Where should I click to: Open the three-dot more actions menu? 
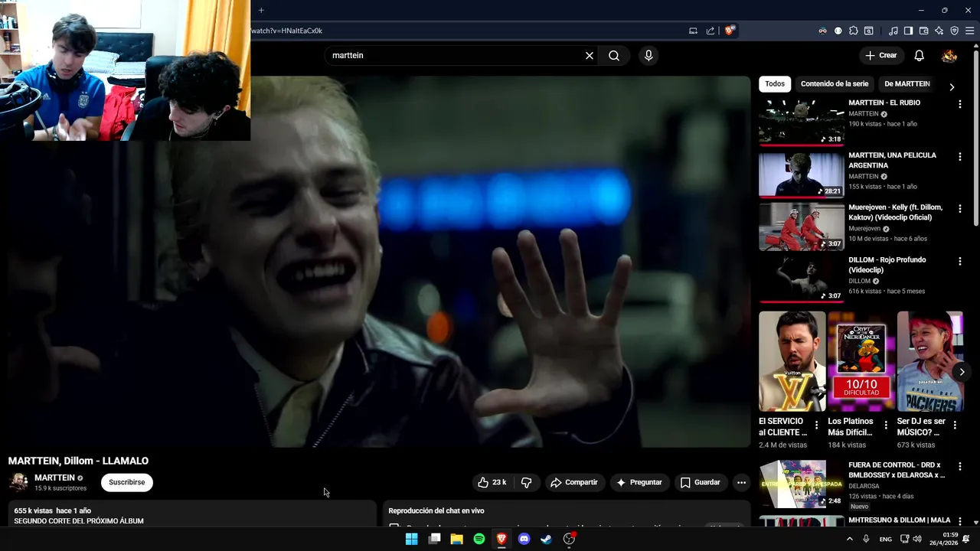(741, 483)
